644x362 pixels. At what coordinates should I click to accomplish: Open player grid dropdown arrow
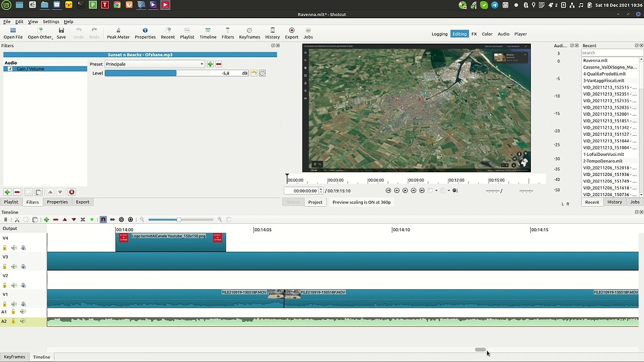point(448,190)
